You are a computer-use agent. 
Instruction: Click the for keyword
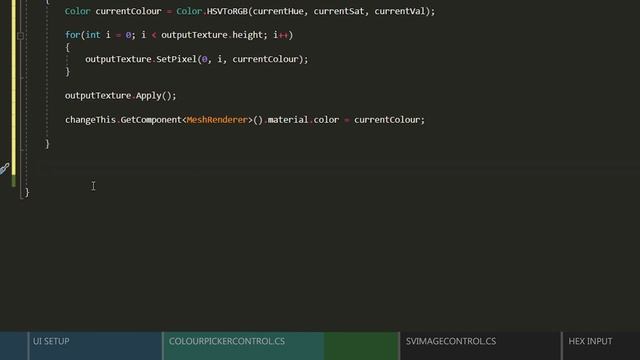72,36
